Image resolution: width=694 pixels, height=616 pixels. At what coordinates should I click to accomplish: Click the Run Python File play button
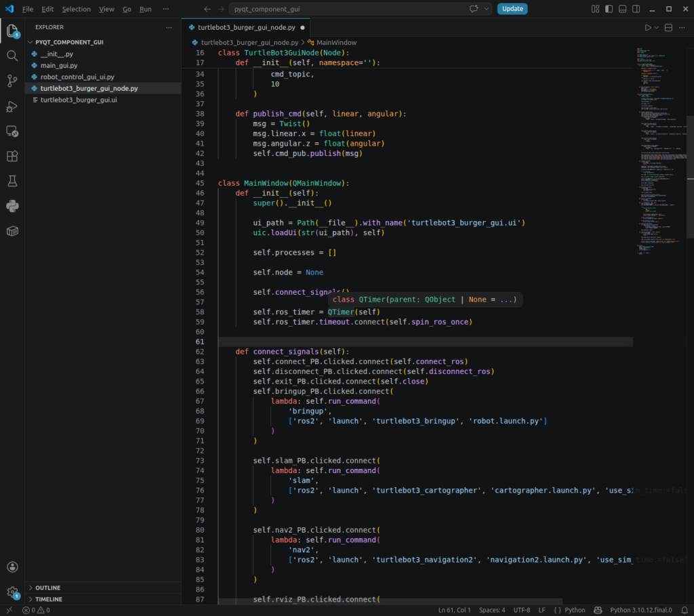[648, 27]
